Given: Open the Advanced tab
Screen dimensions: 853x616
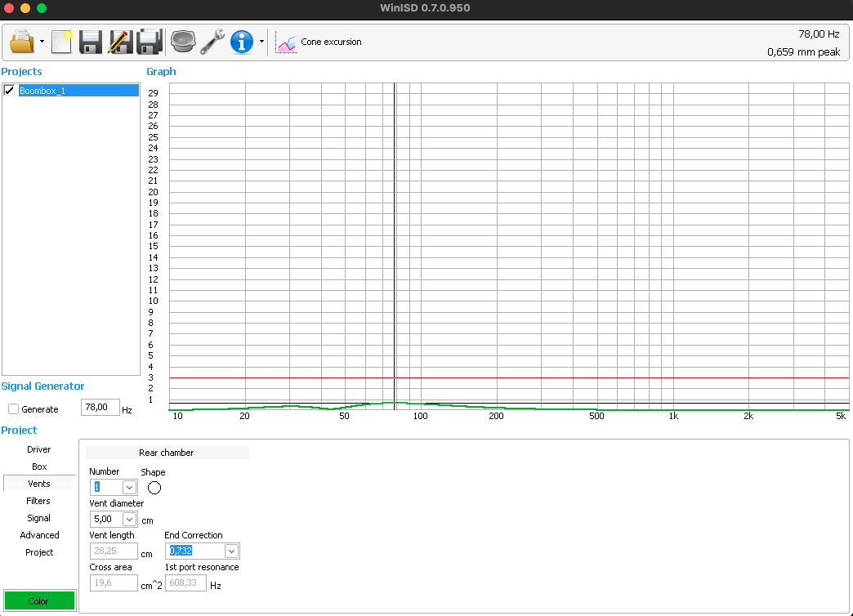Looking at the screenshot, I should [x=39, y=535].
